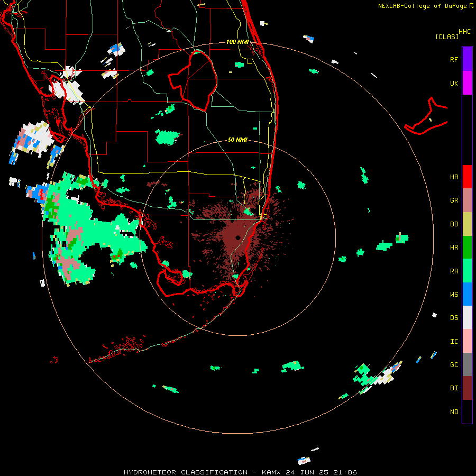Click the RF purple legend swatch
Screen dimensions: 476x476
467,59
